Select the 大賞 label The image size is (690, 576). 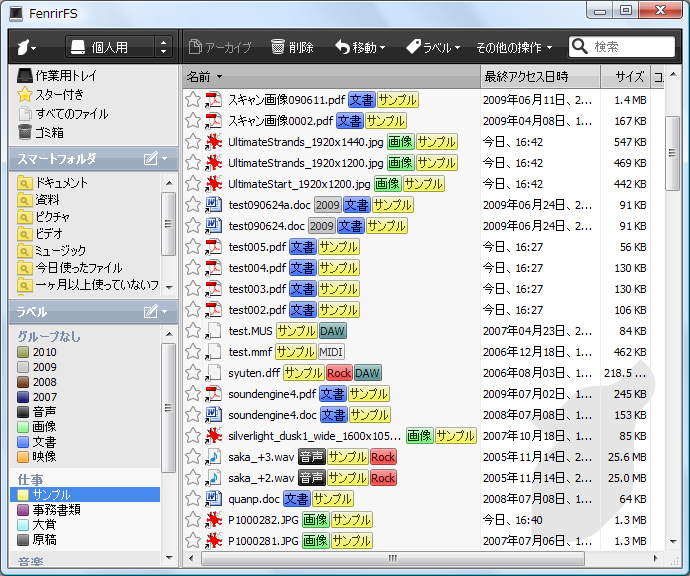[37, 525]
